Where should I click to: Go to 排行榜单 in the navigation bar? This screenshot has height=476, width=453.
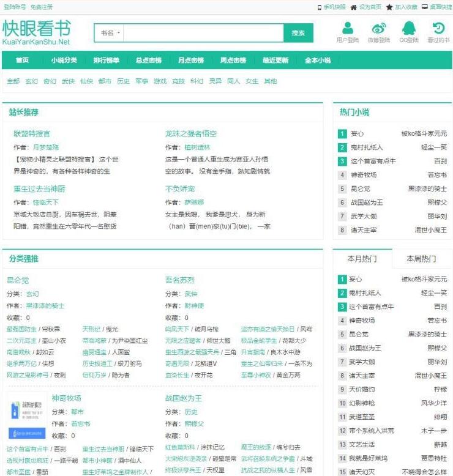point(107,61)
